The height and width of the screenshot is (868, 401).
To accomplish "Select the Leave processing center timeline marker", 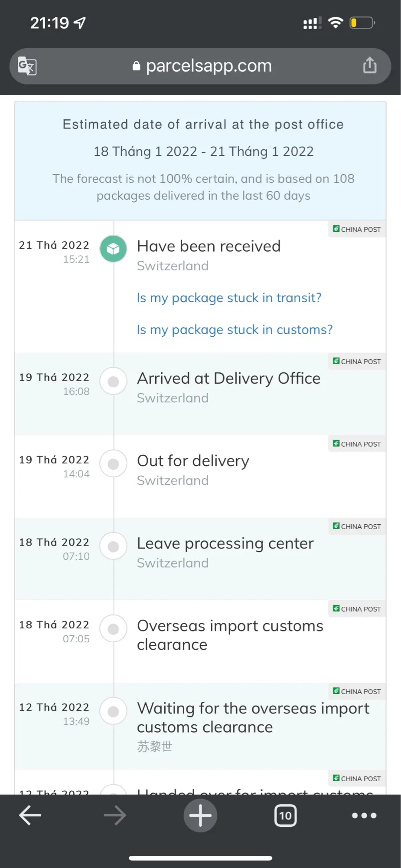I will tap(113, 546).
